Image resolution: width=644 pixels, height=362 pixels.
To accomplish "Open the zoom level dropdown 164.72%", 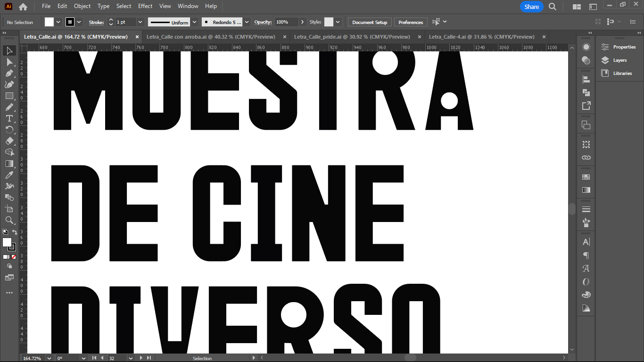I will pos(48,358).
